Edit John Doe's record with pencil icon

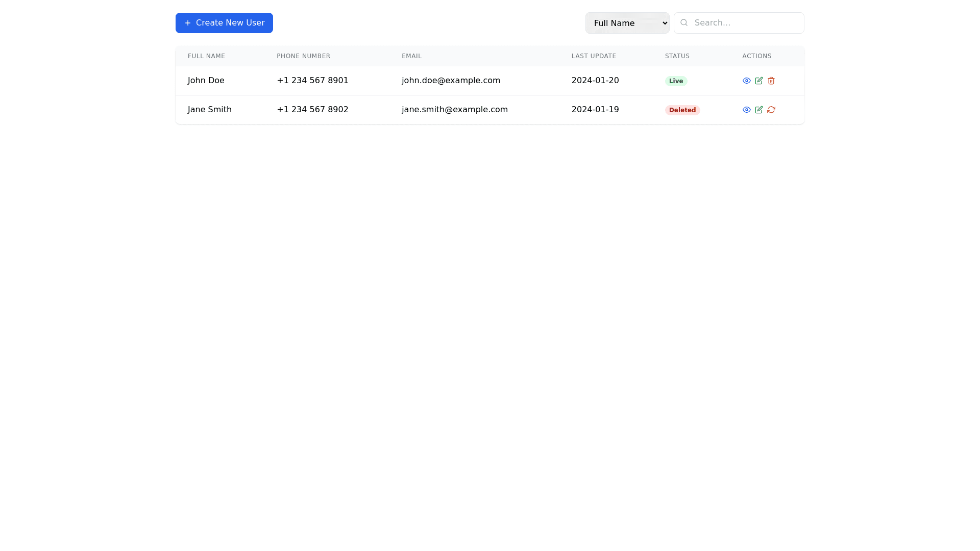pyautogui.click(x=758, y=81)
